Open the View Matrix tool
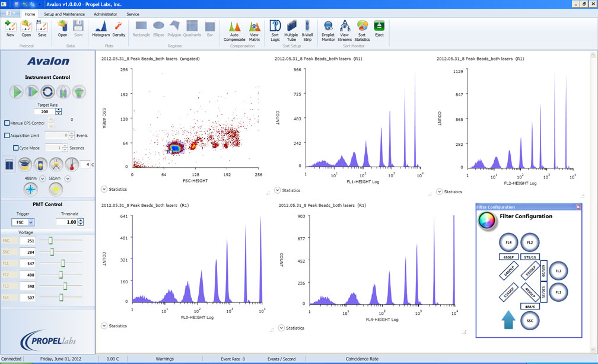 coord(255,31)
